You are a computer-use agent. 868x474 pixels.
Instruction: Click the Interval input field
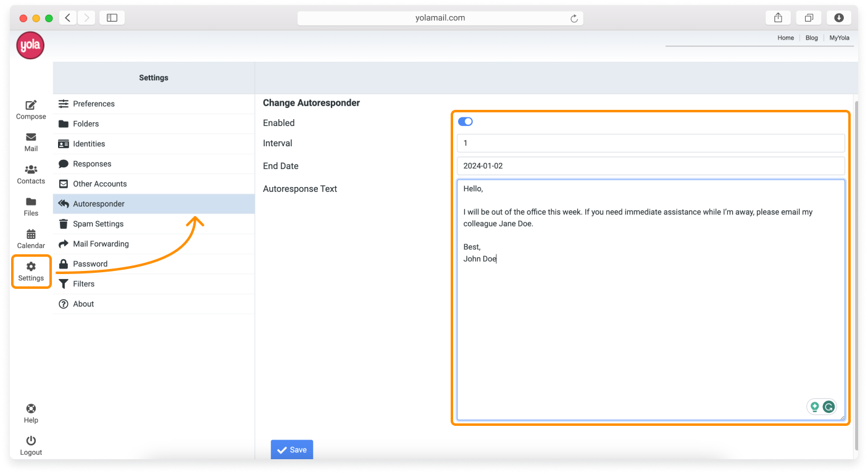pyautogui.click(x=650, y=143)
